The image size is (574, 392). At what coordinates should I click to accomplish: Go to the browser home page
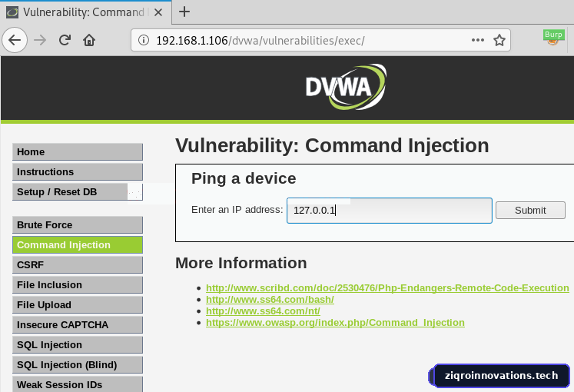89,40
